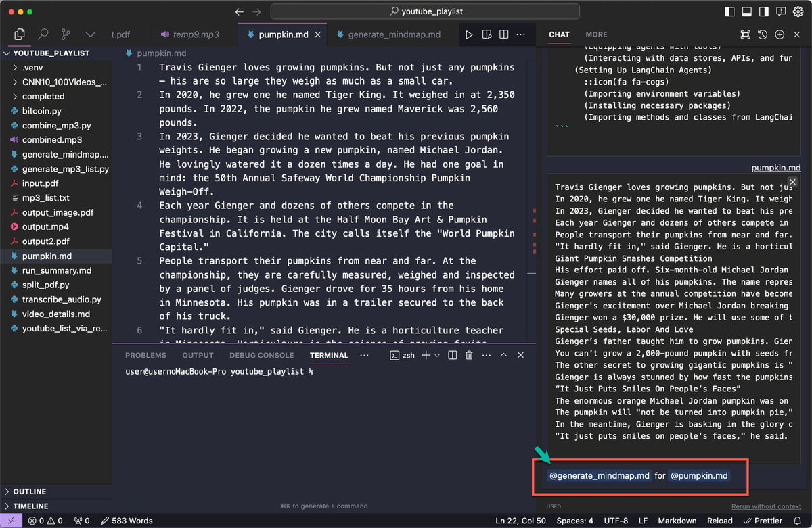Click the @generate_mindmap.md mention chip
The image size is (812, 528).
[x=599, y=475]
